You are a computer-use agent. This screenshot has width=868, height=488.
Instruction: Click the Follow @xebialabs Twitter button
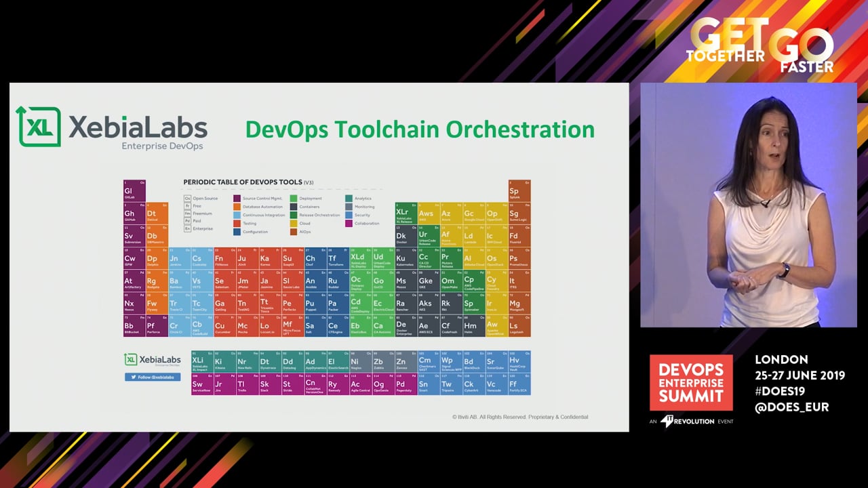pos(153,377)
